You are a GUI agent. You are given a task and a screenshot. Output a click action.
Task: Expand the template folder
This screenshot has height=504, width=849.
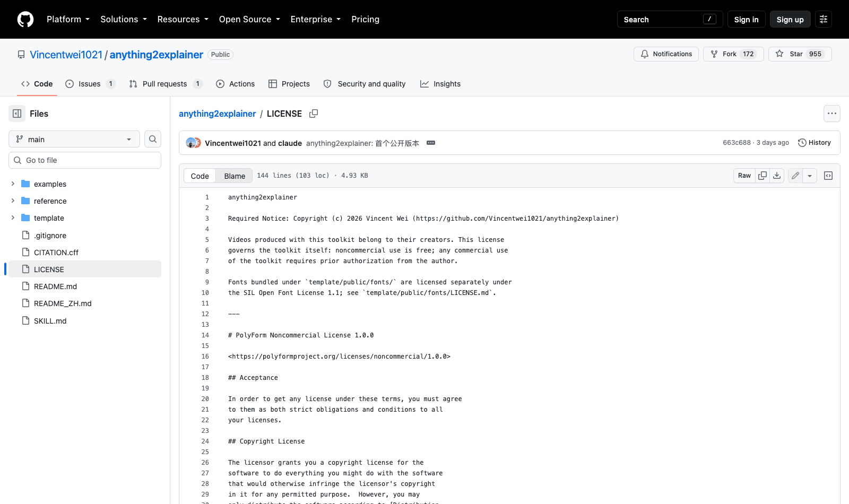click(13, 218)
